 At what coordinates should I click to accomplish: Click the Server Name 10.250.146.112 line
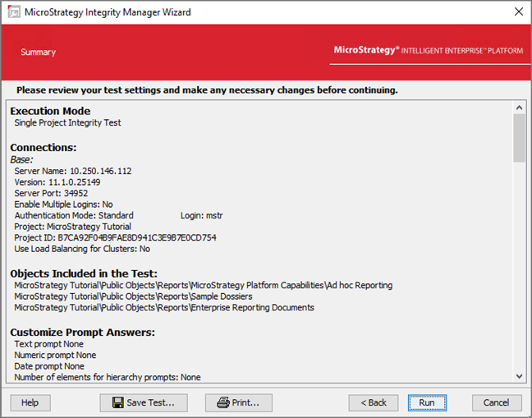point(73,171)
